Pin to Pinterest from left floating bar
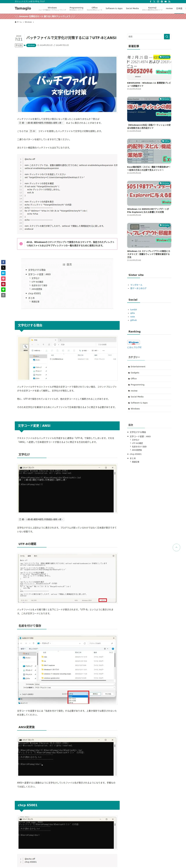This screenshot has width=186, height=868. tap(3, 284)
